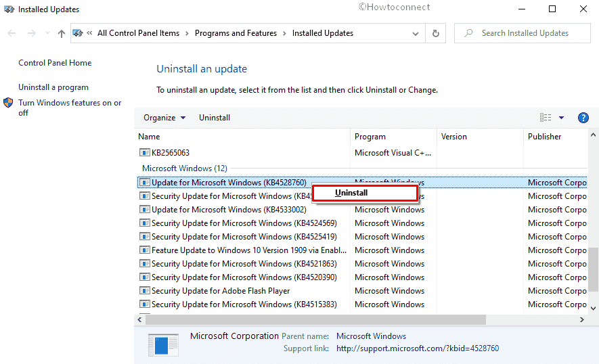Click the vertical scrollbar up arrow
Screen dimensions: 599x364
point(594,135)
